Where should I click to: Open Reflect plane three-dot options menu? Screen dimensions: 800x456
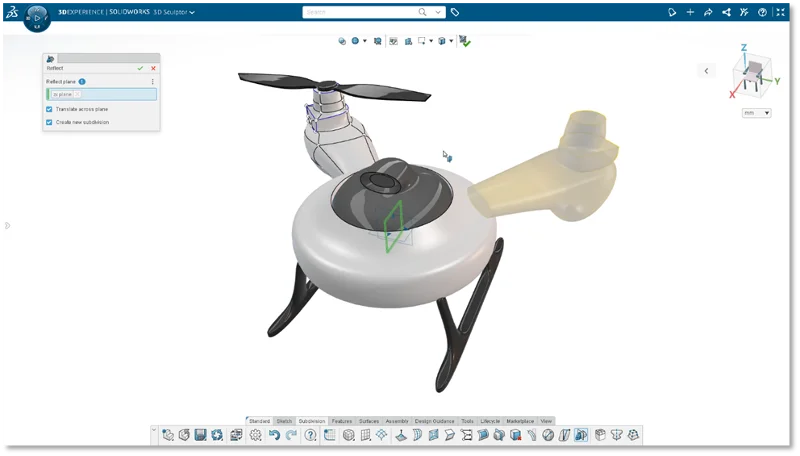153,81
